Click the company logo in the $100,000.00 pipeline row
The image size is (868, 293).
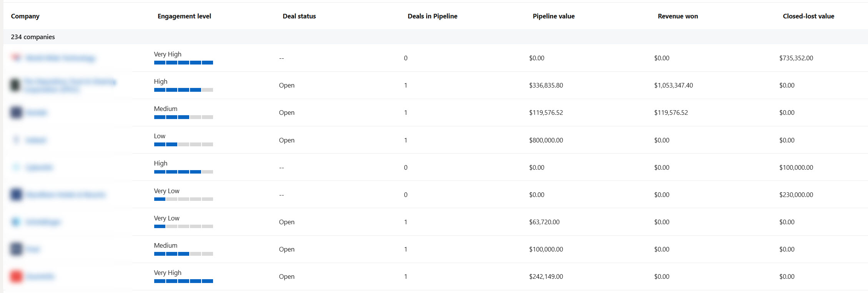16,249
